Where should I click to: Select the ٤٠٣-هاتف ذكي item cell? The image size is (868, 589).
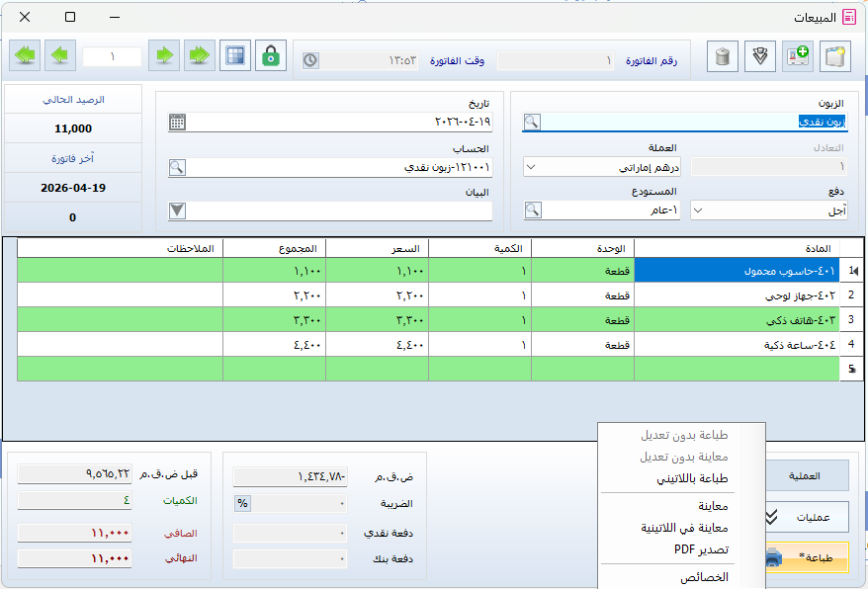[737, 320]
